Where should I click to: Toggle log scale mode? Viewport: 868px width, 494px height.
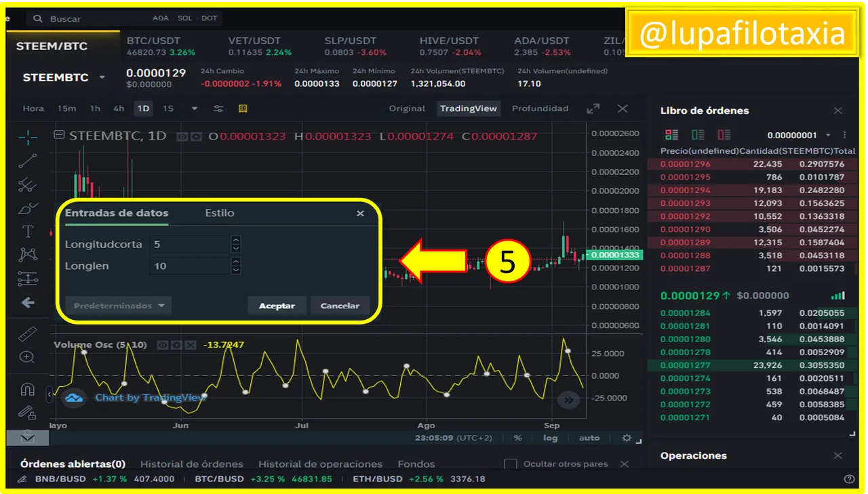coord(550,438)
